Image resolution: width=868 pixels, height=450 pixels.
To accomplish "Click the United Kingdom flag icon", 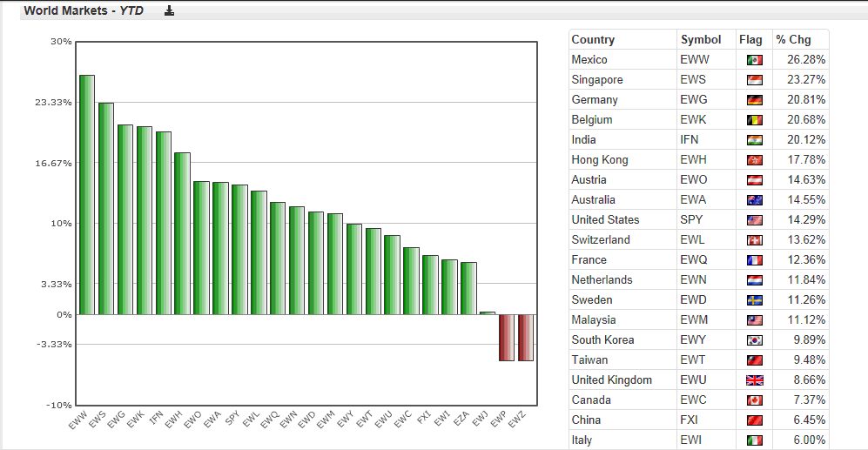I will tap(755, 379).
